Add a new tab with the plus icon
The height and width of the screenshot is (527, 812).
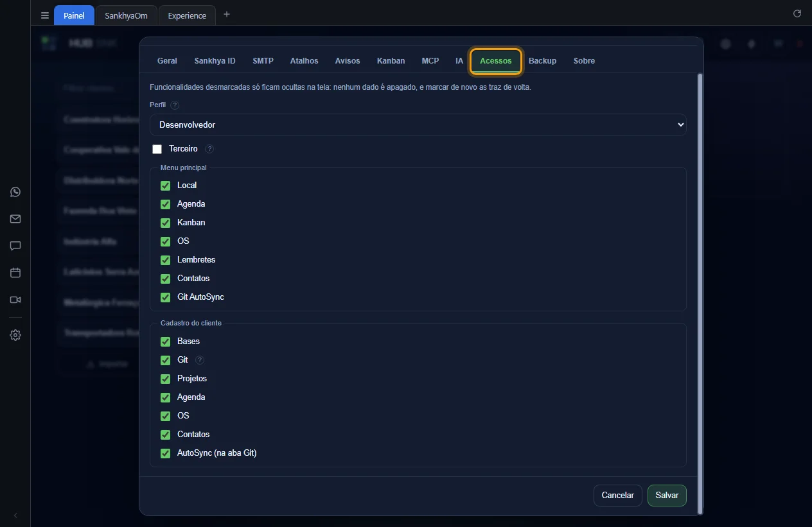227,14
